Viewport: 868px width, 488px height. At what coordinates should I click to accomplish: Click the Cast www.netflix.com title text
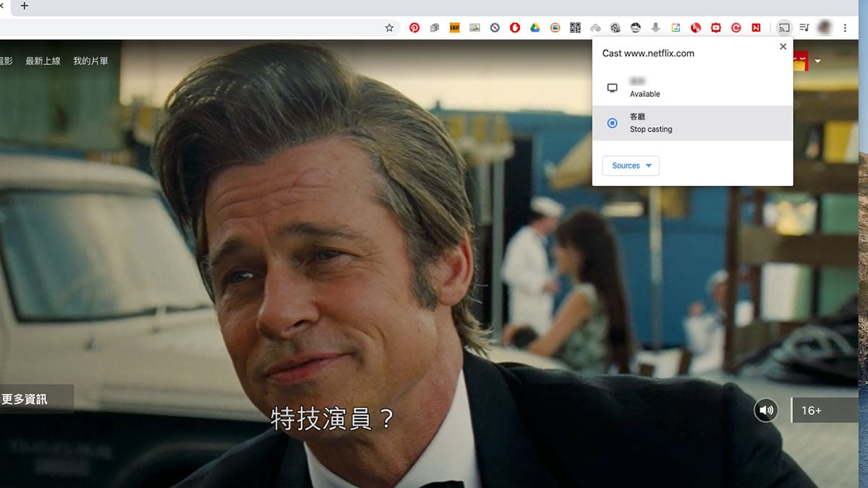[648, 53]
